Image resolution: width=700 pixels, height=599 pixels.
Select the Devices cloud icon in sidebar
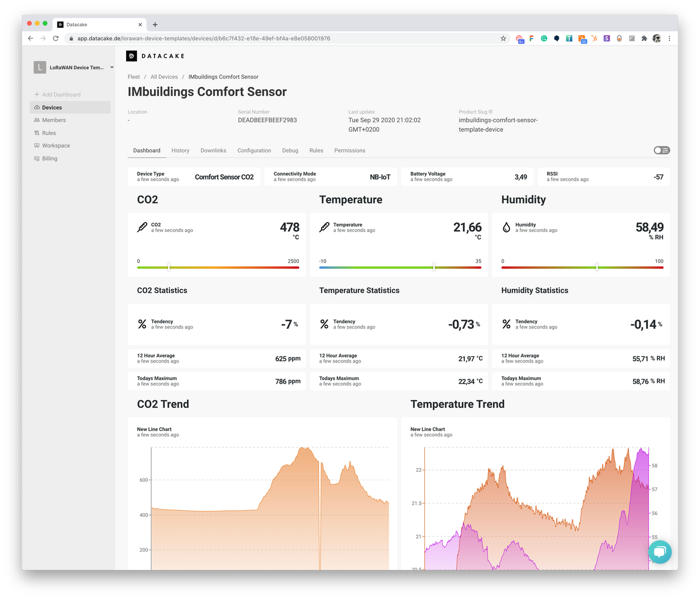coord(36,107)
